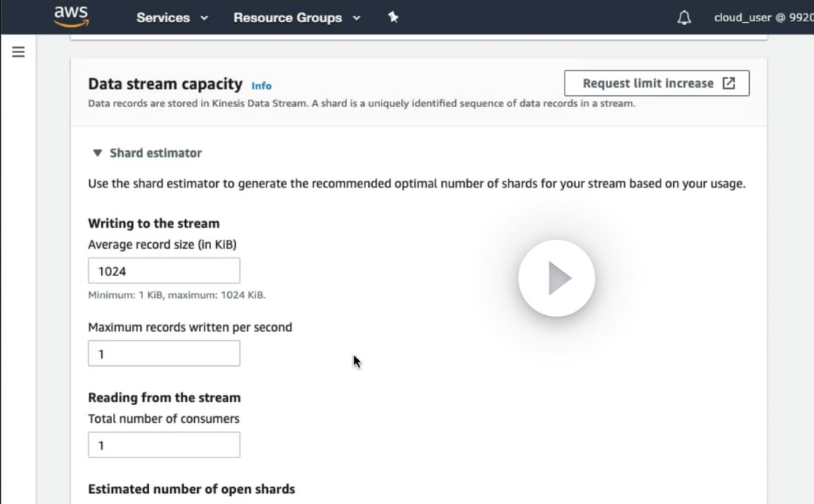The height and width of the screenshot is (504, 814).
Task: Open the Resource Groups dropdown
Action: coord(296,18)
